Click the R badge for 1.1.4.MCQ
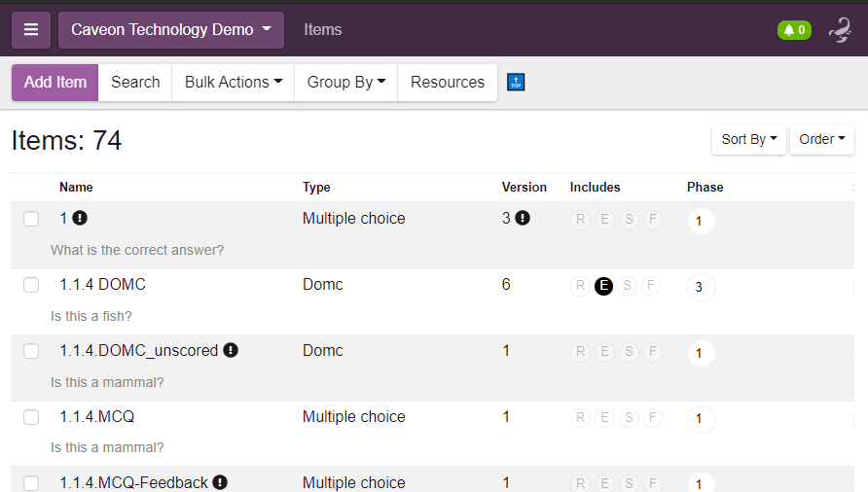The image size is (868, 492). coord(580,418)
